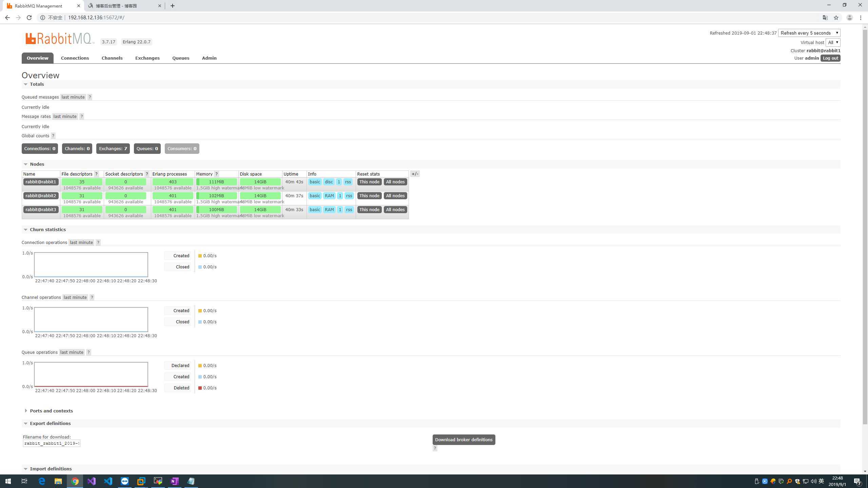Click This node reset for rabbit@rabbit2

369,196
